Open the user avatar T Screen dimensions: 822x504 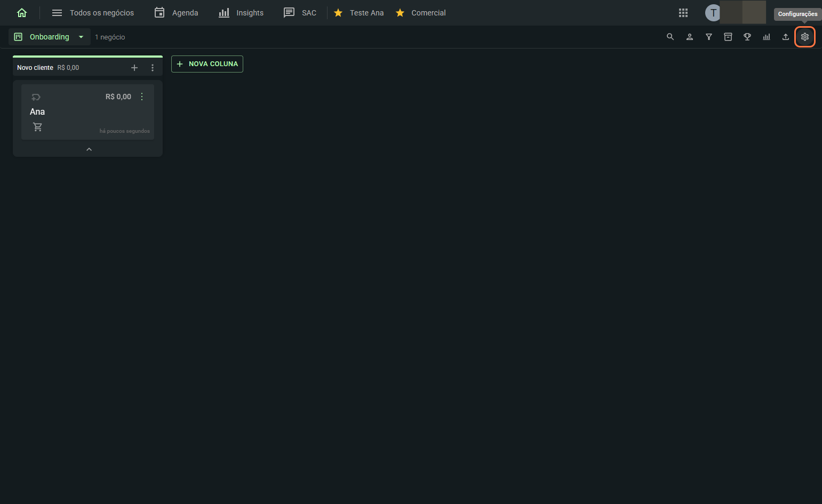click(x=713, y=13)
